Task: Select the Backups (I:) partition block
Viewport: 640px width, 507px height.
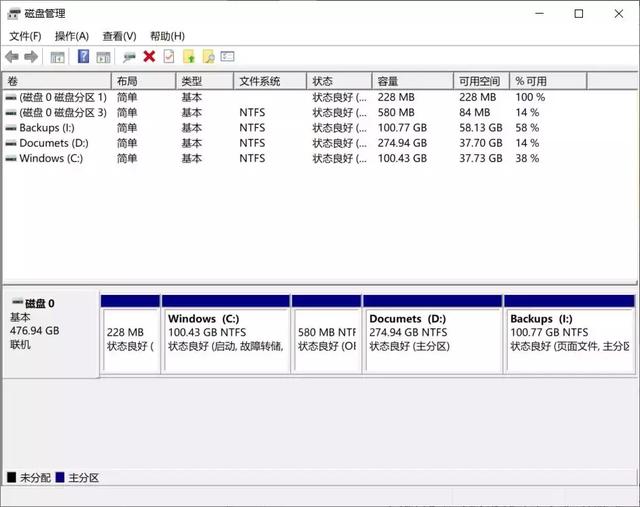Action: pyautogui.click(x=570, y=334)
